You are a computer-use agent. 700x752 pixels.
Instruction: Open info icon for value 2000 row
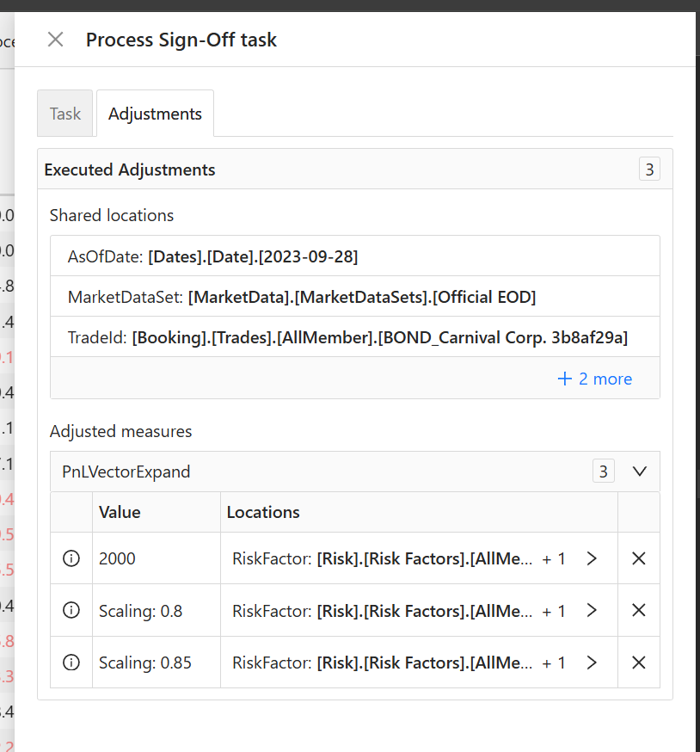click(x=71, y=558)
